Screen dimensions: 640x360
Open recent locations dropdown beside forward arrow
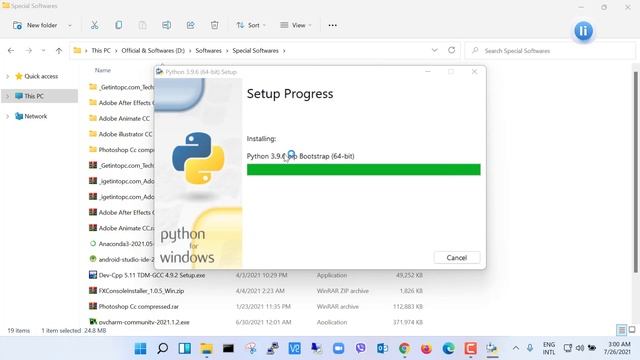pyautogui.click(x=43, y=51)
